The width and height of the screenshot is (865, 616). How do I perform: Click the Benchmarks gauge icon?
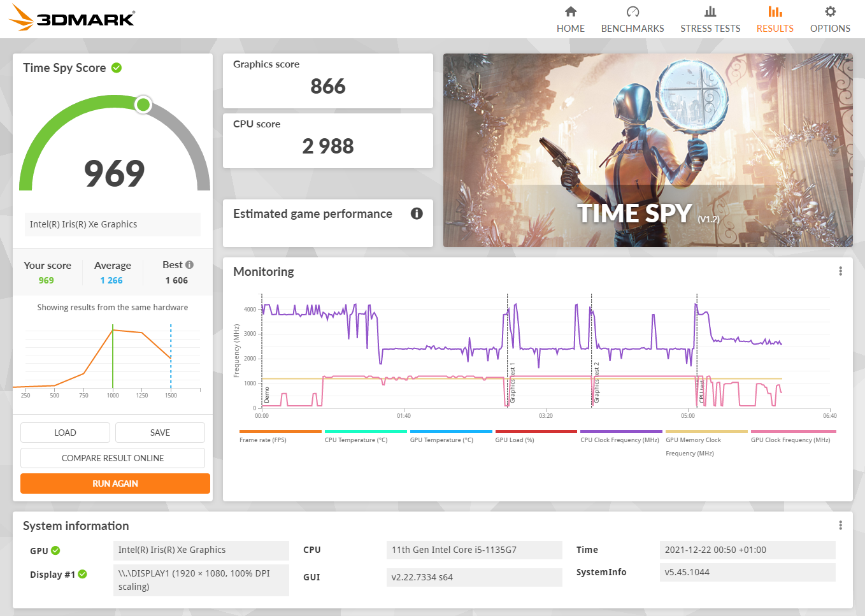click(633, 11)
